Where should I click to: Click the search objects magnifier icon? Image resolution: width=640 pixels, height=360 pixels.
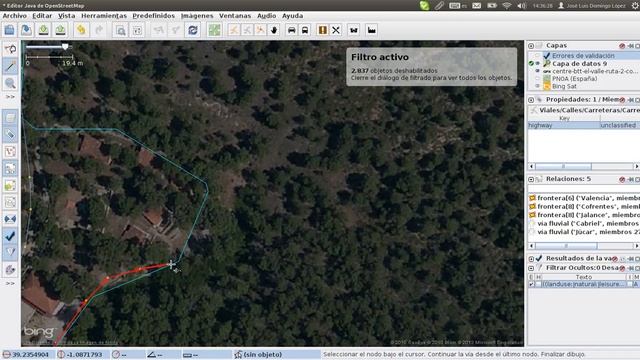120,30
